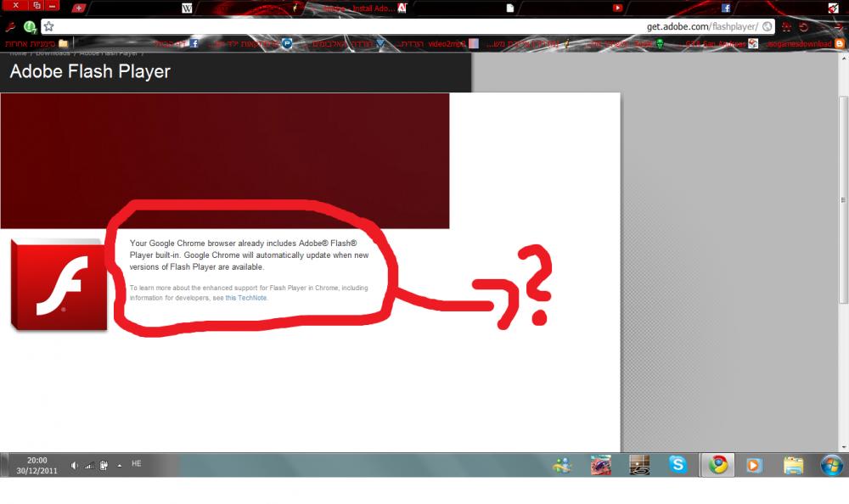Go forward with the red arrow icon
The image size is (849, 504).
click(x=838, y=26)
